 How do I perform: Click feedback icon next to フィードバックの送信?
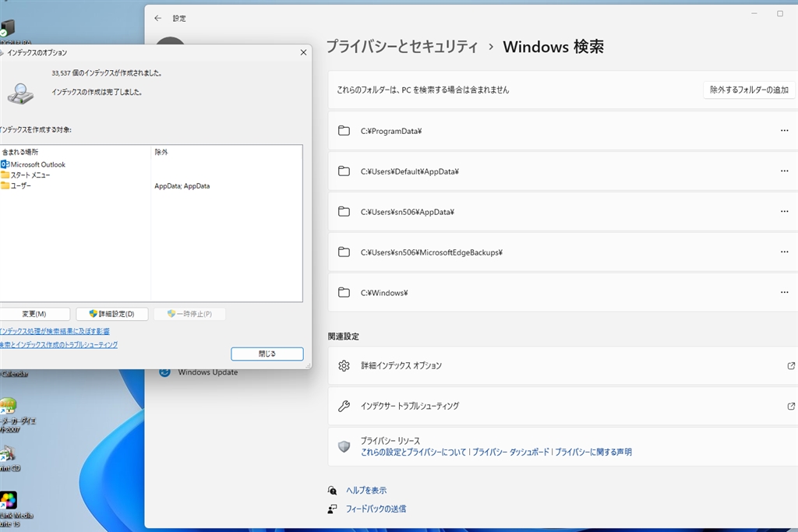[x=332, y=509]
